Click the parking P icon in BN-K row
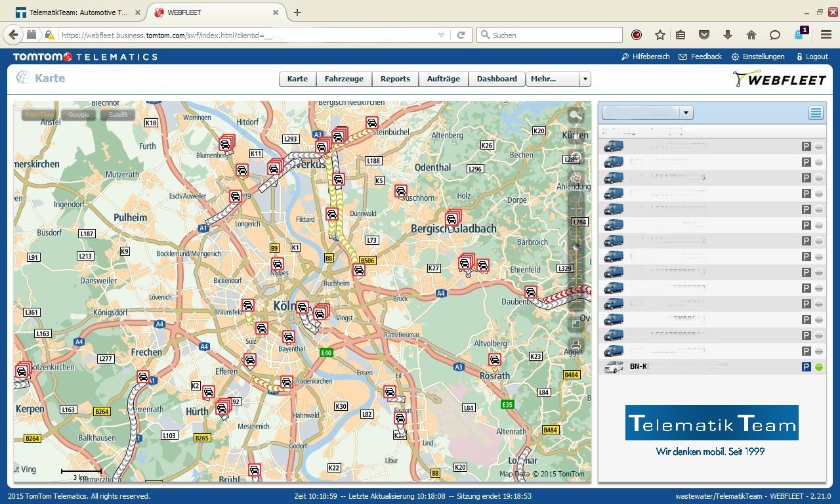This screenshot has width=840, height=504. click(x=807, y=367)
